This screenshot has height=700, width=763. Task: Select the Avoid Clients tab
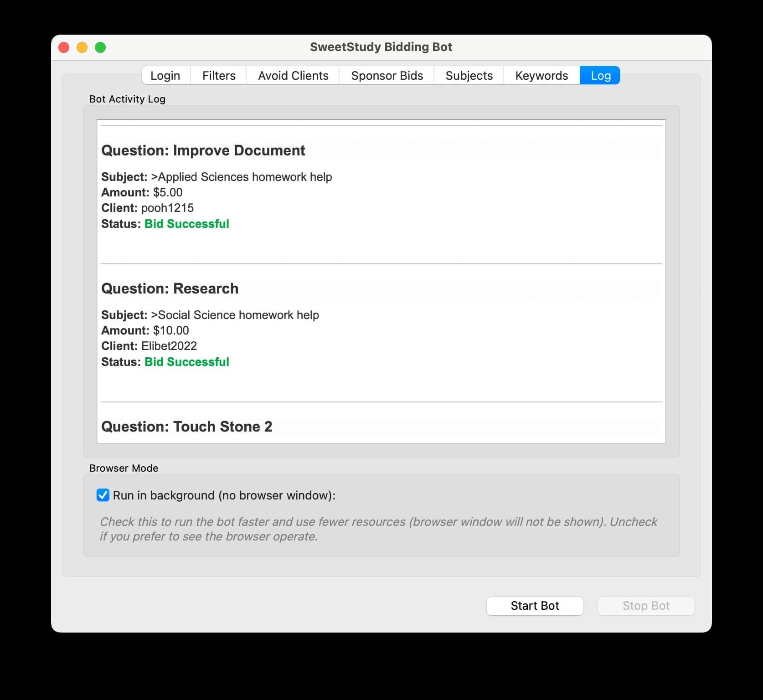[x=293, y=76]
